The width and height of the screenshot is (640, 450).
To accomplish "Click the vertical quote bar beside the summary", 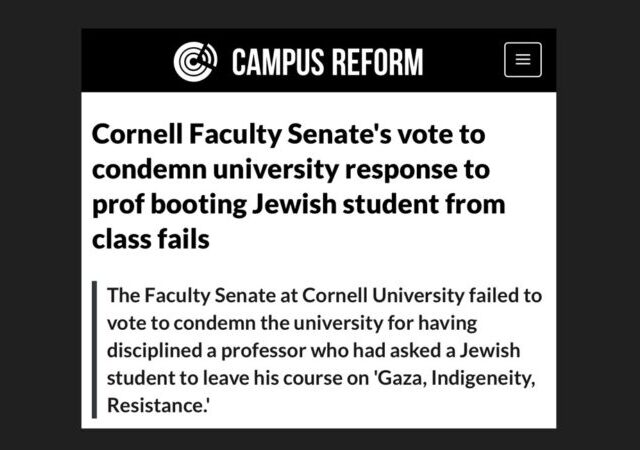I will [93, 352].
